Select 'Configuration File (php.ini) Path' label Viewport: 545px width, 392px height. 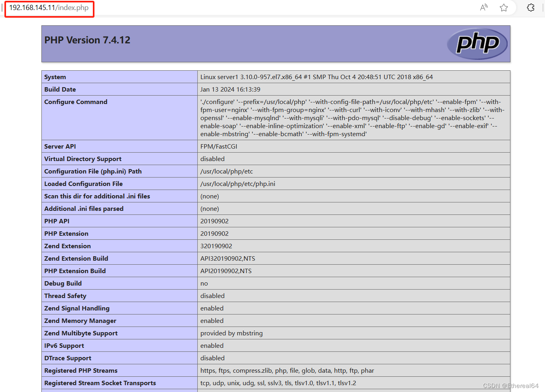(x=93, y=171)
